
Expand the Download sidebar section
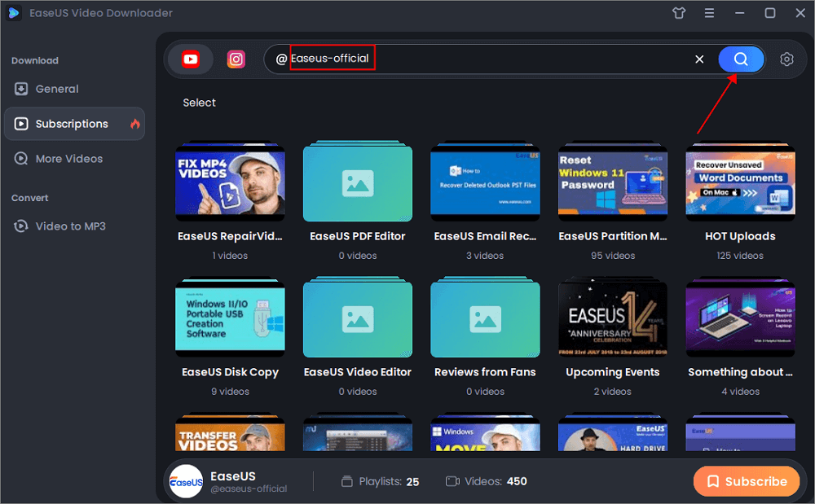[x=33, y=60]
